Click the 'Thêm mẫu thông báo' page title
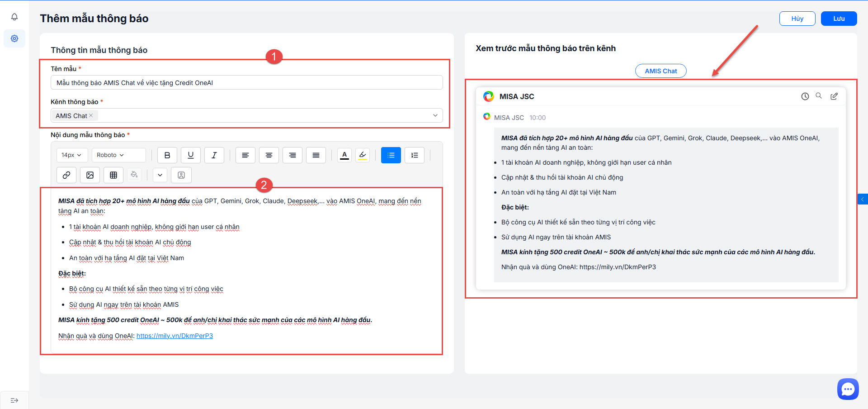Viewport: 868px width, 409px height. [x=94, y=19]
